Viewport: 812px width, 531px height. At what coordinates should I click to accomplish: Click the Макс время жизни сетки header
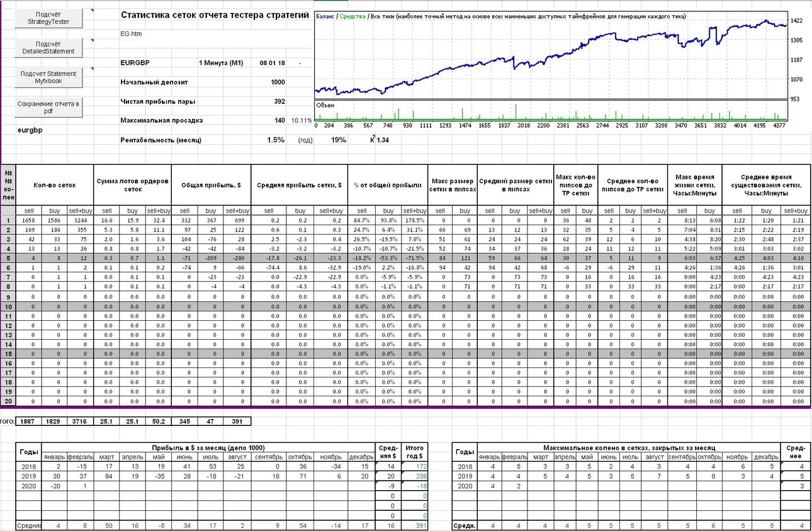(x=695, y=185)
